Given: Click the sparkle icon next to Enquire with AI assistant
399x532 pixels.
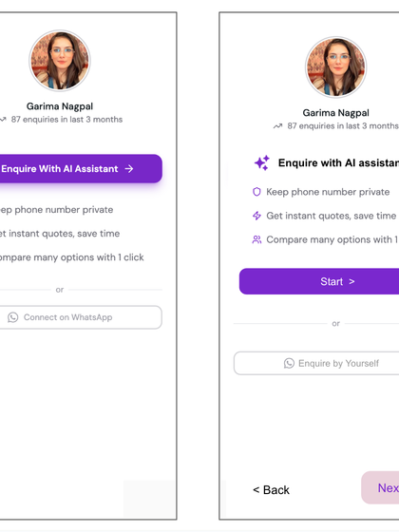Looking at the screenshot, I should click(262, 162).
